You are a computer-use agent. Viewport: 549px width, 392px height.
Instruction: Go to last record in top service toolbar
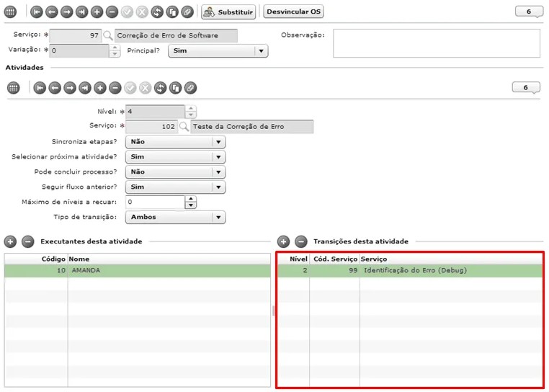[x=81, y=12]
